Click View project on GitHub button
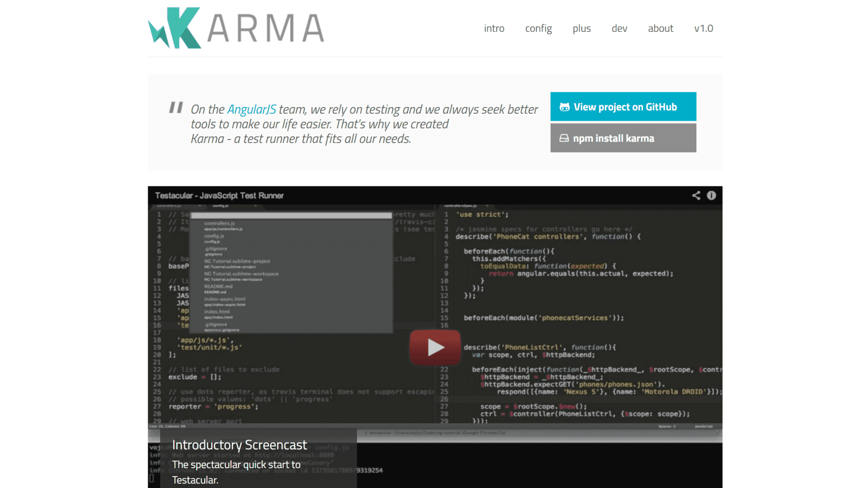This screenshot has width=868, height=488. [x=623, y=106]
